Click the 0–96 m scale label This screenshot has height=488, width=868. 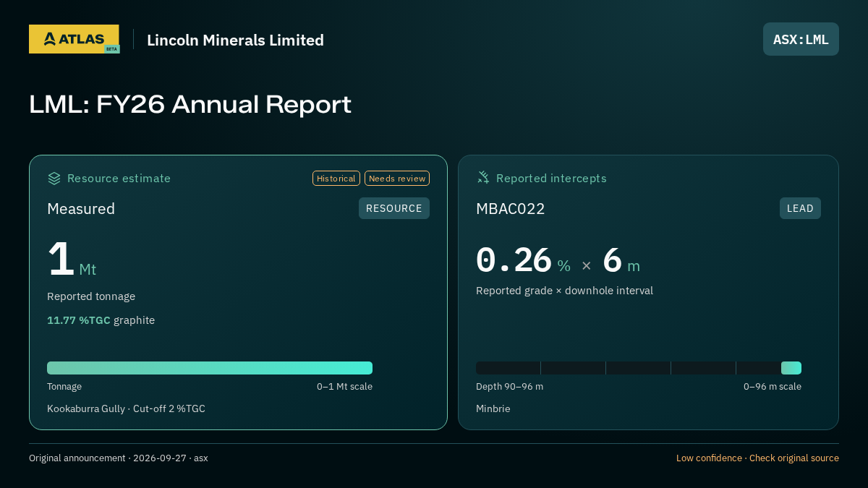click(x=773, y=387)
